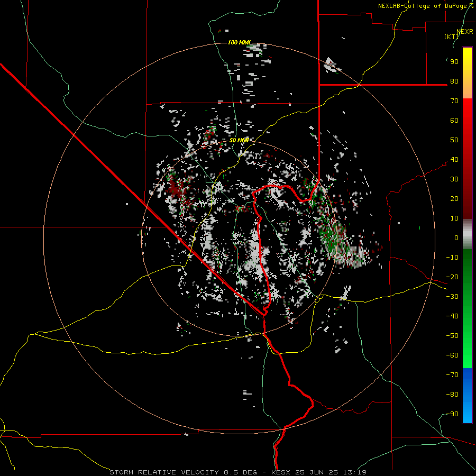The image size is (476, 476).
Task: Click the KESX radar site identifier
Action: (280, 472)
